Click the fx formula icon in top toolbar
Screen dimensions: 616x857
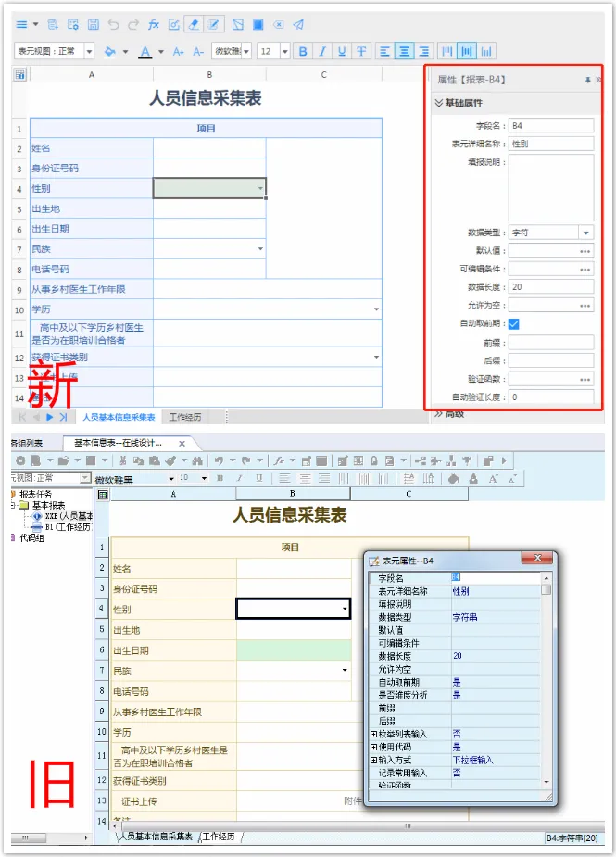(154, 24)
